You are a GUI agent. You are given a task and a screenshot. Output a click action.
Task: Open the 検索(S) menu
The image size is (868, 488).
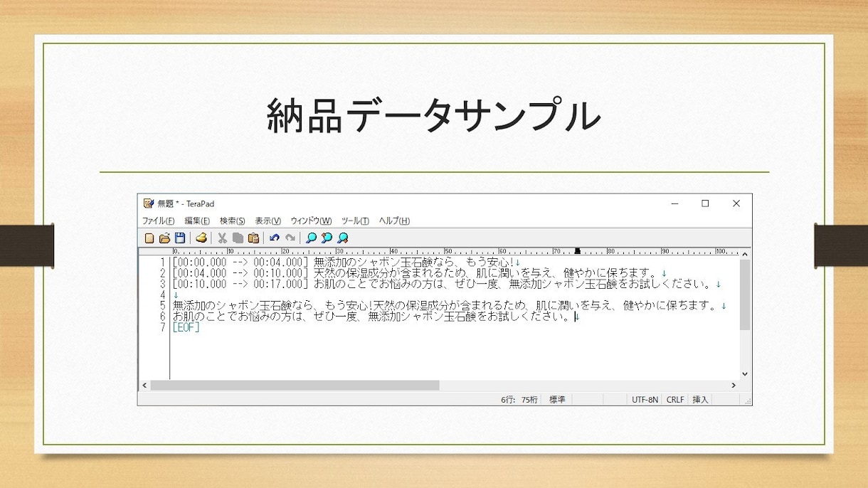pos(232,221)
